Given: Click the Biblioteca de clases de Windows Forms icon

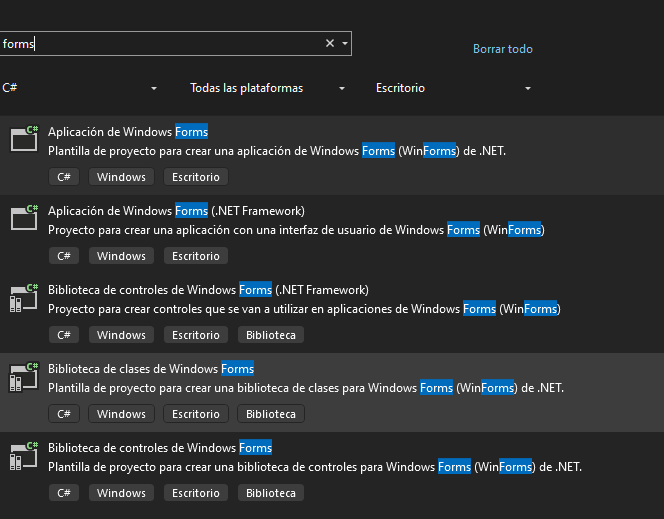Looking at the screenshot, I should [x=24, y=377].
